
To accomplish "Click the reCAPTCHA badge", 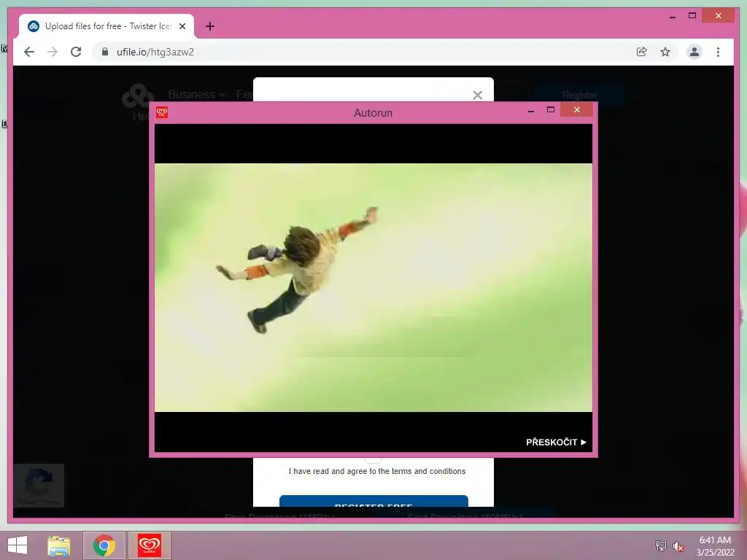I will coord(39,485).
